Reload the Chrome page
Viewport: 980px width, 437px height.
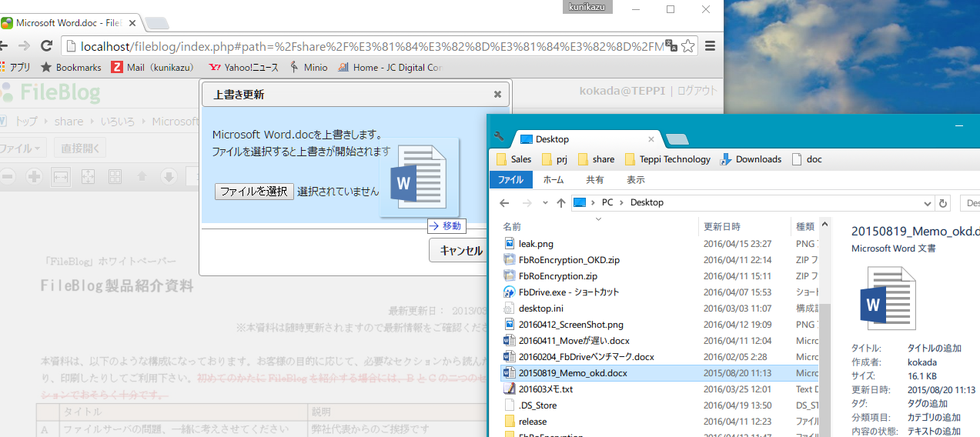(47, 46)
